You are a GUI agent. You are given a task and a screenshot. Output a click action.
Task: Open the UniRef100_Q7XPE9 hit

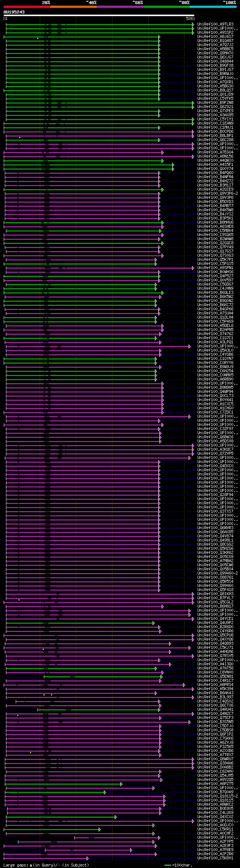click(x=215, y=111)
